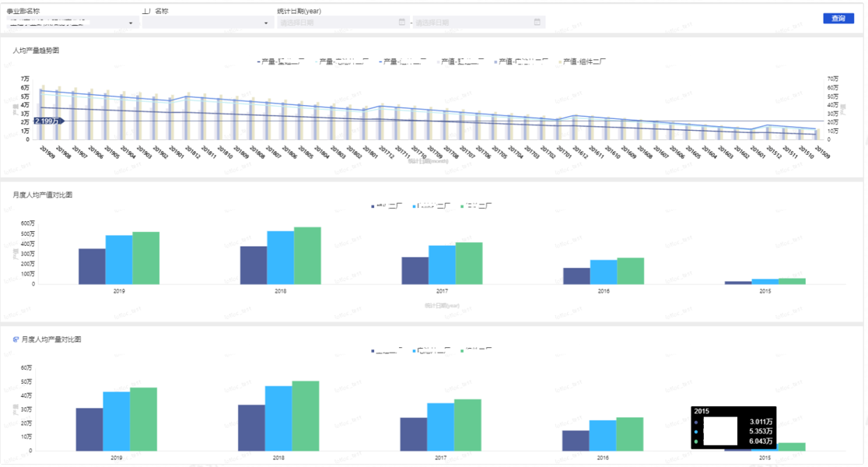Select the 月度人均产值对比图 chart title

click(x=43, y=195)
